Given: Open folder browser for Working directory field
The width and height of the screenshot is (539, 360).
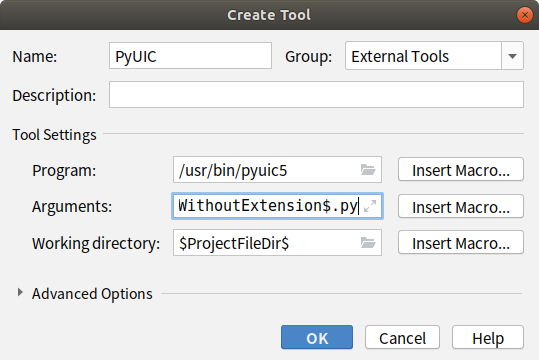Looking at the screenshot, I should tap(368, 243).
